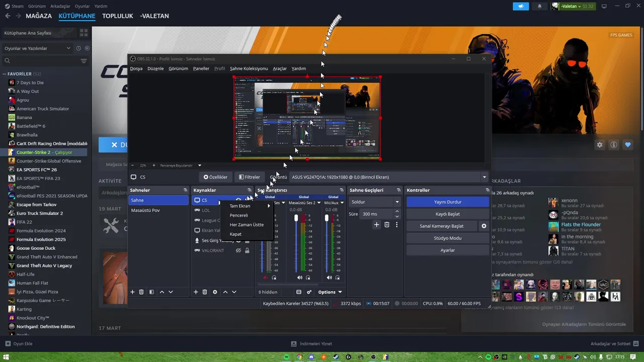
Task: Open transition three-dot menu in Sahne Geçişleri
Action: pyautogui.click(x=396, y=225)
